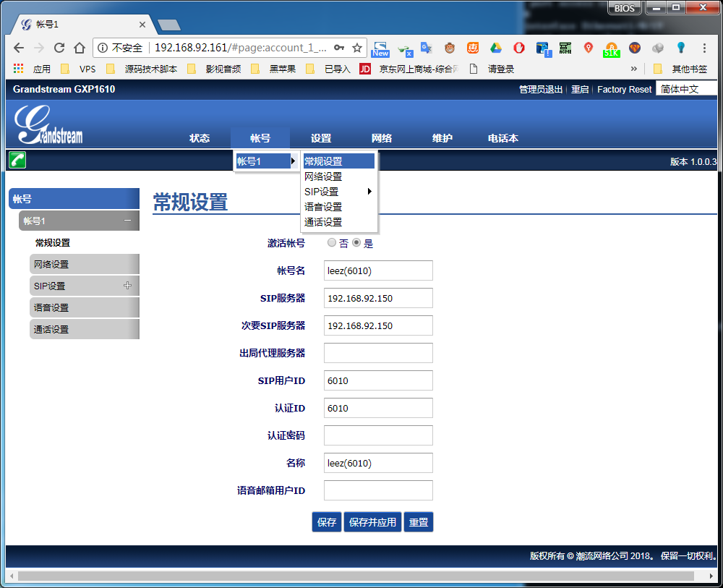723x588 pixels.
Task: Open SIP设置 submenu in the dropdown menu
Action: click(338, 192)
